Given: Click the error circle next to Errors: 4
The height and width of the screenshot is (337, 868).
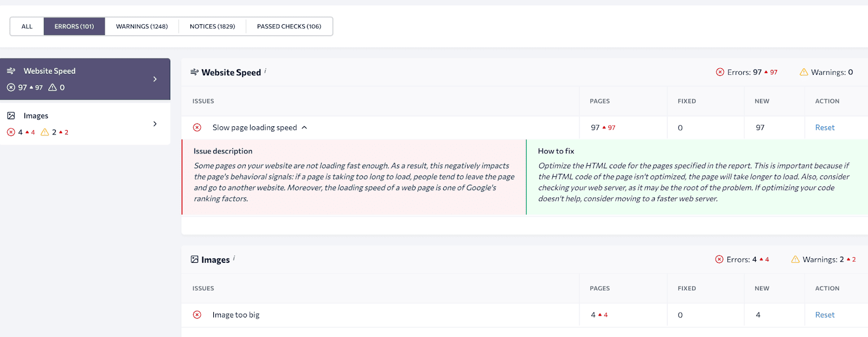Looking at the screenshot, I should 719,260.
